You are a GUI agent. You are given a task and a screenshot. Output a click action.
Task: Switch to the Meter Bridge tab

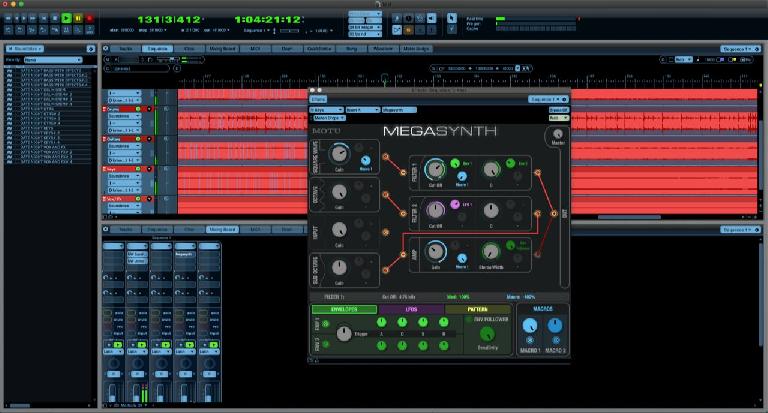[416, 49]
